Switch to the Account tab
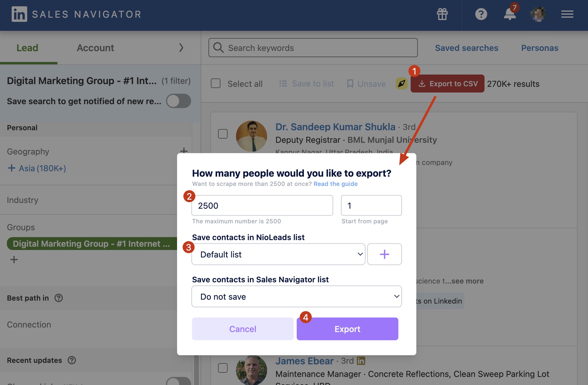The image size is (588, 385). 95,48
